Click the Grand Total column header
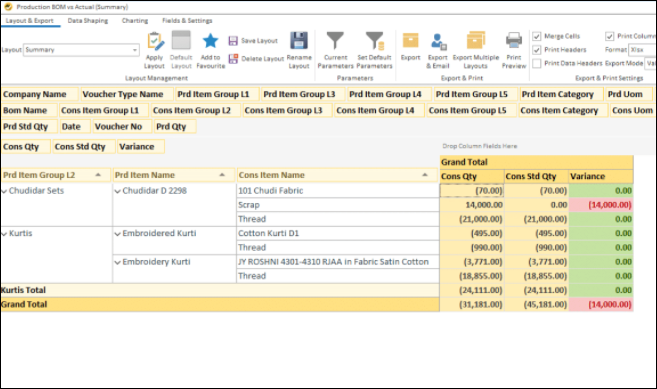The width and height of the screenshot is (657, 389). [x=536, y=162]
